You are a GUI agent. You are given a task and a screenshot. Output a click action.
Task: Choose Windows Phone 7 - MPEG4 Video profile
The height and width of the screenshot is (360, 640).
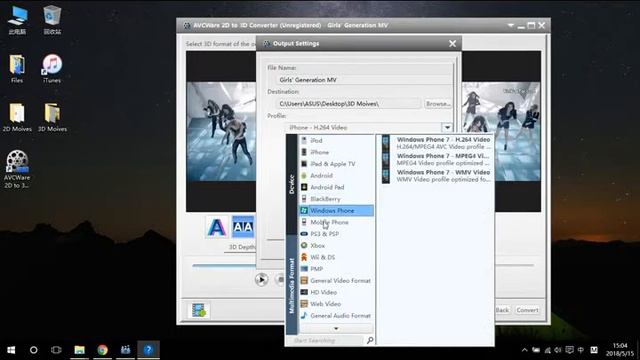click(437, 159)
